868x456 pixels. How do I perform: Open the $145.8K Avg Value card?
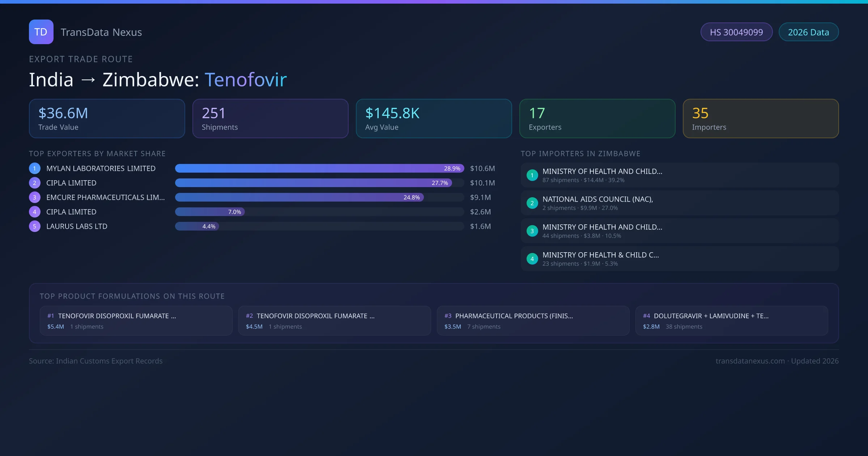[x=434, y=118]
